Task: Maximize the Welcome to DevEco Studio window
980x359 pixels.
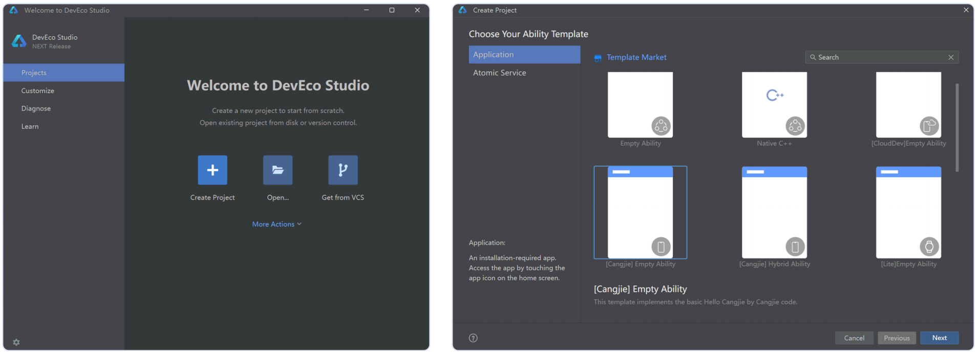Action: [392, 10]
